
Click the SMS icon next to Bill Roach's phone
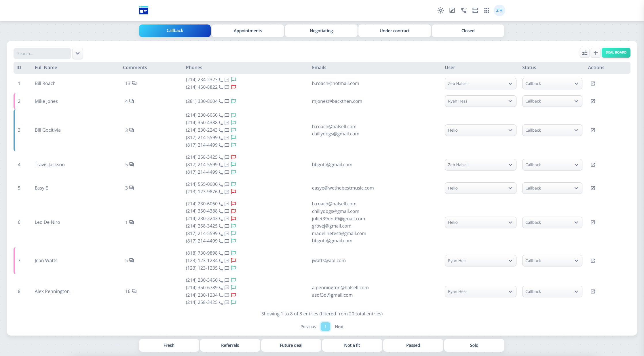point(227,80)
